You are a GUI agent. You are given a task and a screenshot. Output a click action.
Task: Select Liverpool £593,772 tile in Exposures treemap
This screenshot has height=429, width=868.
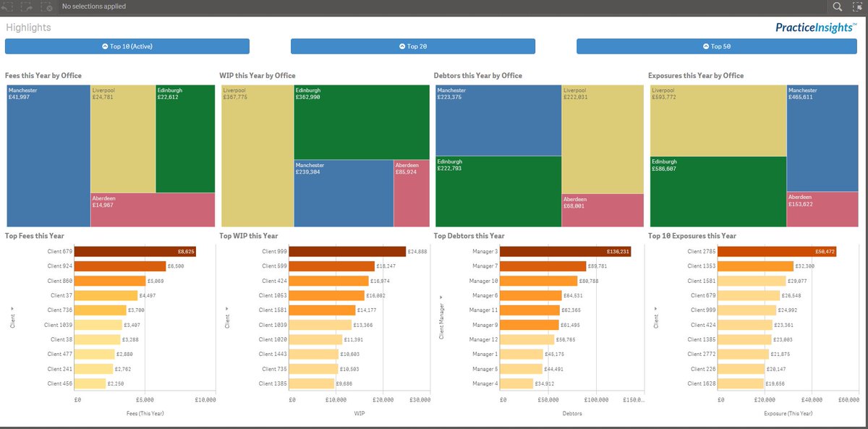coord(718,120)
